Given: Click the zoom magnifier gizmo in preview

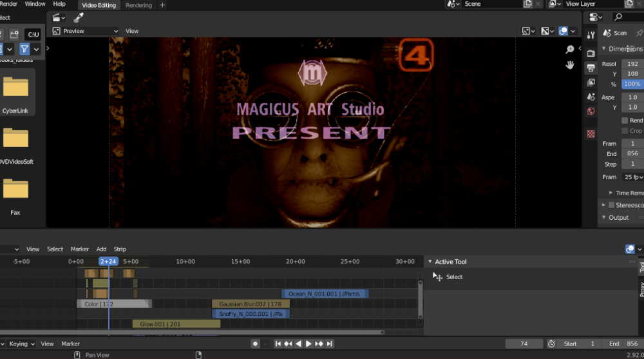Looking at the screenshot, I should tap(570, 50).
